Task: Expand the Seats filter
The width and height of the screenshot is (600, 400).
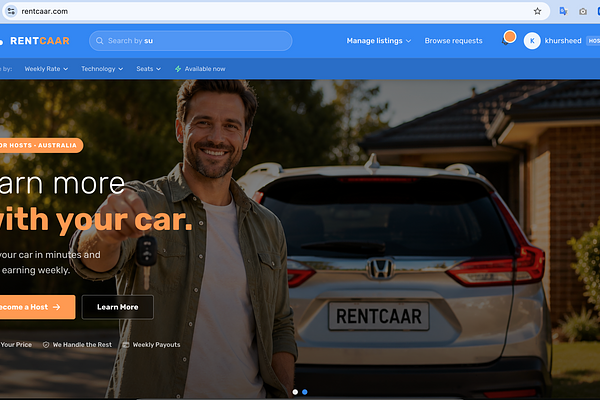Action: (148, 69)
